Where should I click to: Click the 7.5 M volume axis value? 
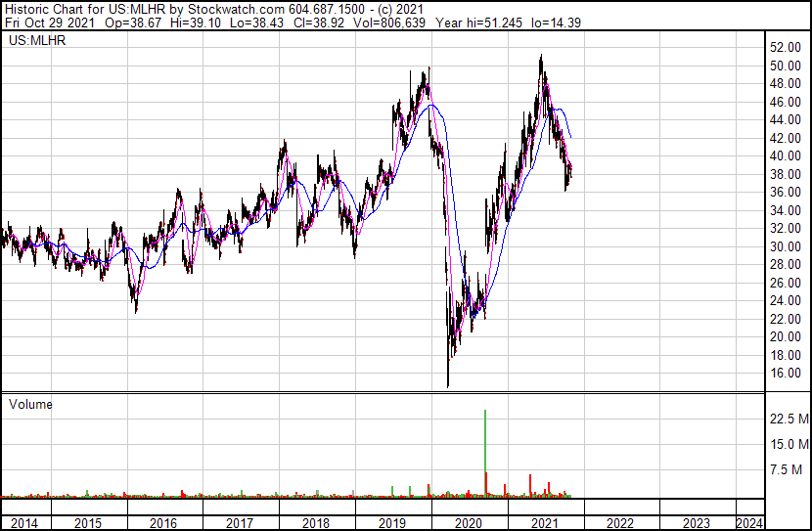tap(787, 469)
